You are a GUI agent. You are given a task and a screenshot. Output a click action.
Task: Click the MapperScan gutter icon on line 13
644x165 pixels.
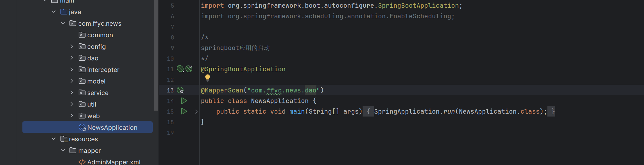pos(180,90)
